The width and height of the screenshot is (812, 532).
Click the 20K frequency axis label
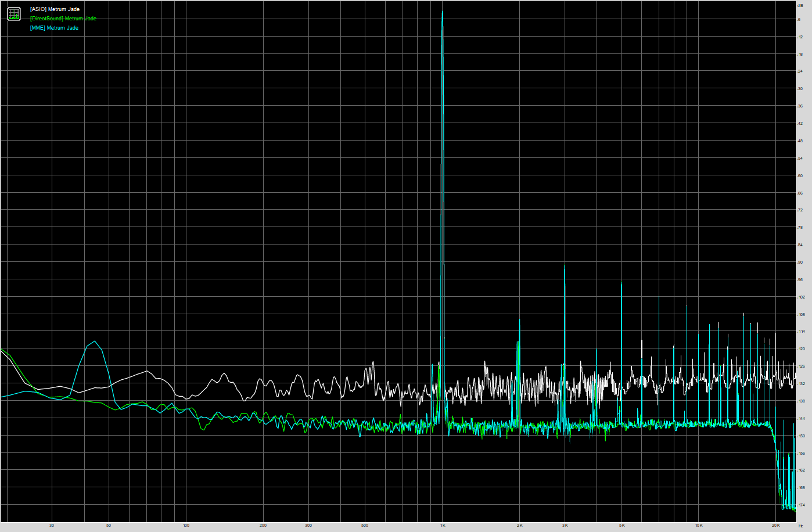click(776, 526)
